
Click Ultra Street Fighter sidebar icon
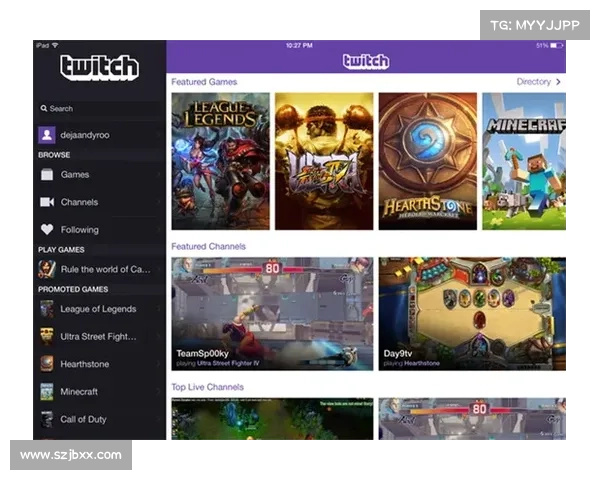tap(47, 336)
